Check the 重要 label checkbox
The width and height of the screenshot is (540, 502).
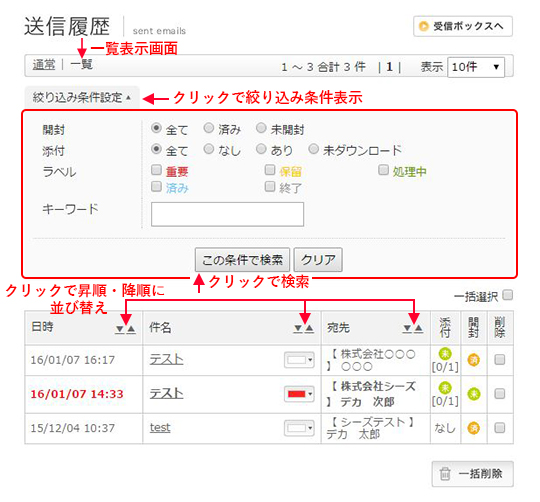pyautogui.click(x=156, y=170)
